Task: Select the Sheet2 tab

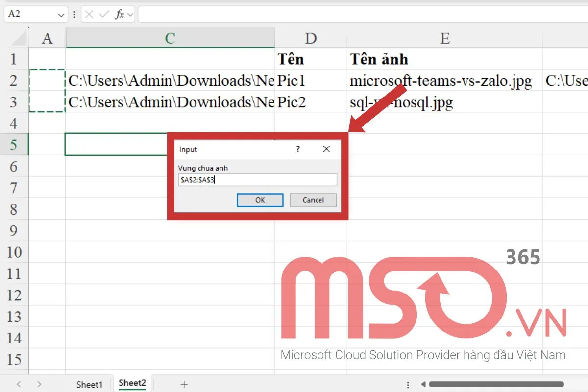Action: click(x=131, y=384)
